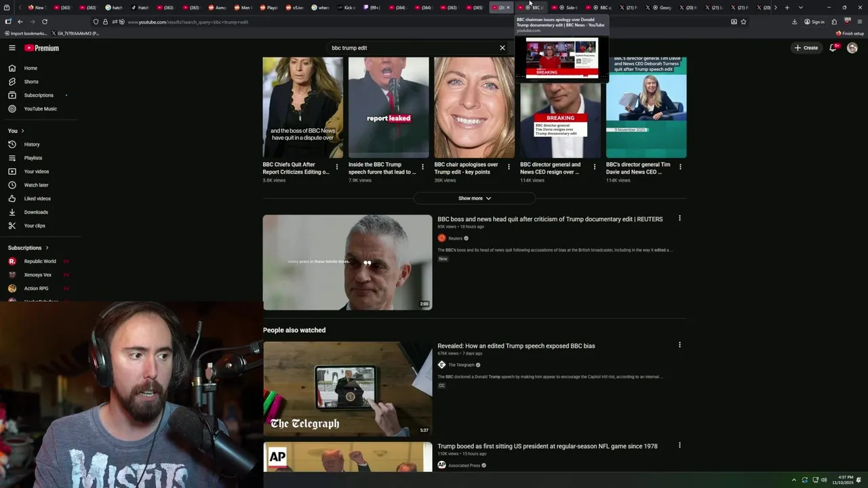Open options menu for the Telegraph video
This screenshot has height=488, width=868.
click(x=679, y=345)
